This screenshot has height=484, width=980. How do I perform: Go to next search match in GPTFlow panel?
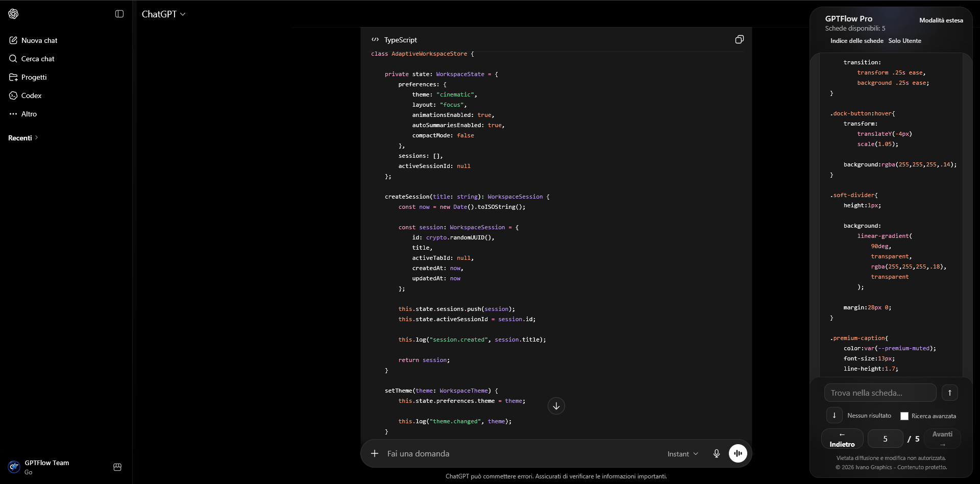[835, 416]
